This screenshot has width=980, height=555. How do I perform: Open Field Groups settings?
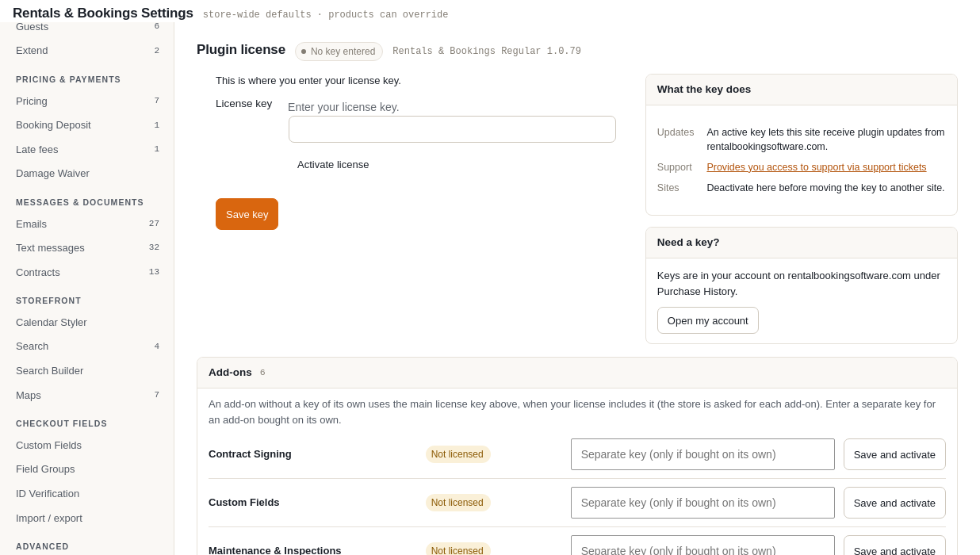pyautogui.click(x=87, y=469)
